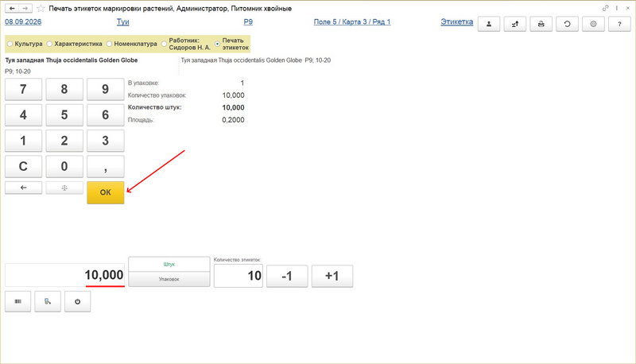
Task: Click the barcode icon button
Action: point(17,301)
